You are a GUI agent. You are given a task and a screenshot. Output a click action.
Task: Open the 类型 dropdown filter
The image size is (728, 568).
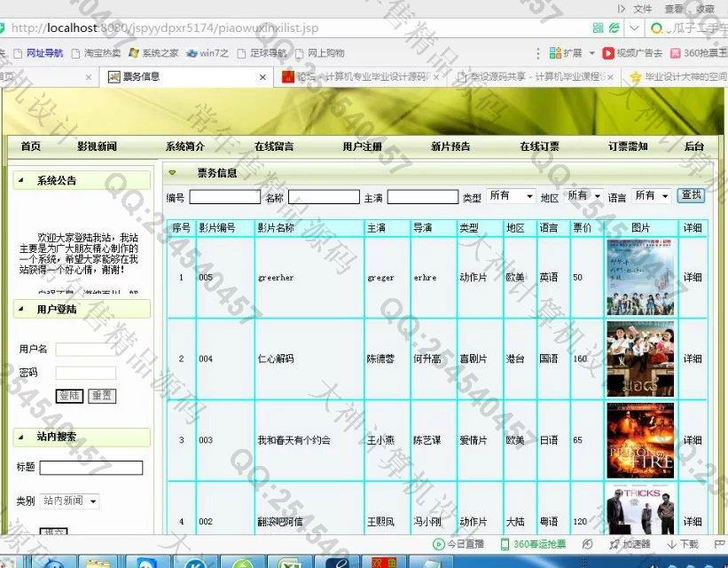511,195
